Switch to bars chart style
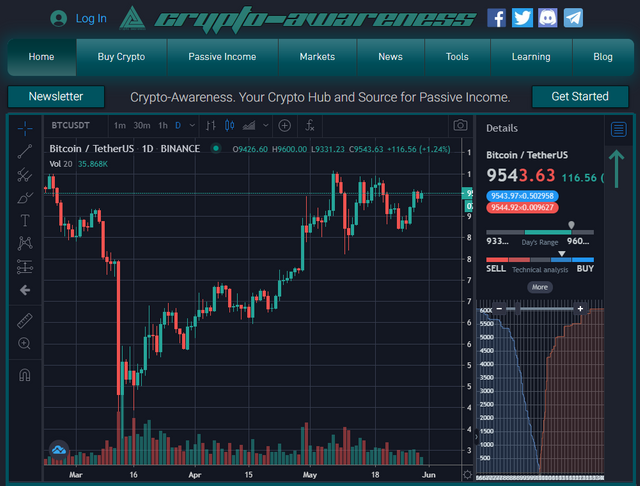The width and height of the screenshot is (640, 486). 211,125
